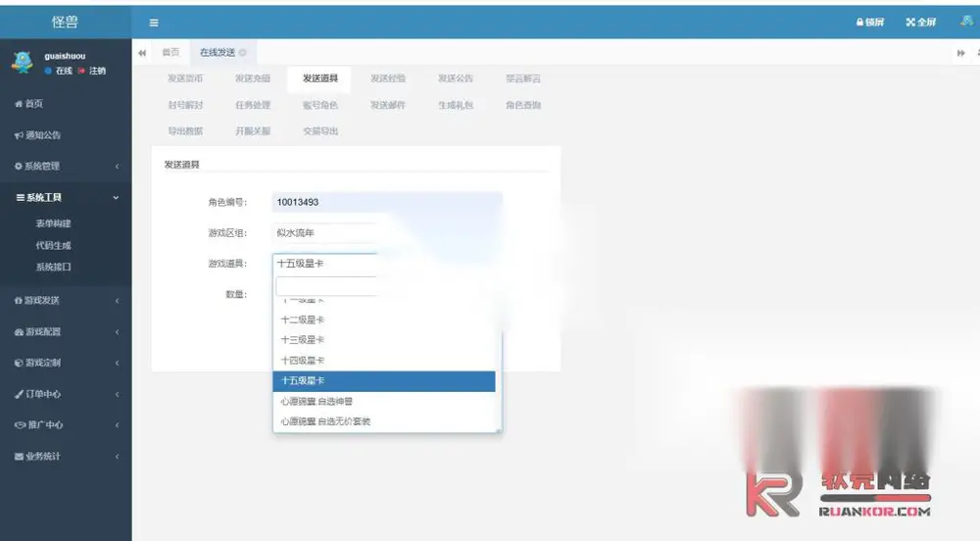Open 系统接口 submenu item
The width and height of the screenshot is (980, 541).
53,267
